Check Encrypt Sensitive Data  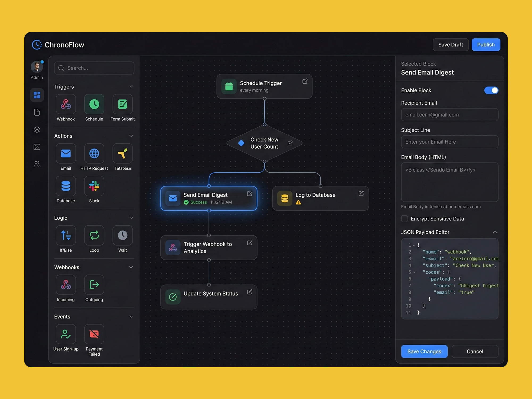[404, 219]
